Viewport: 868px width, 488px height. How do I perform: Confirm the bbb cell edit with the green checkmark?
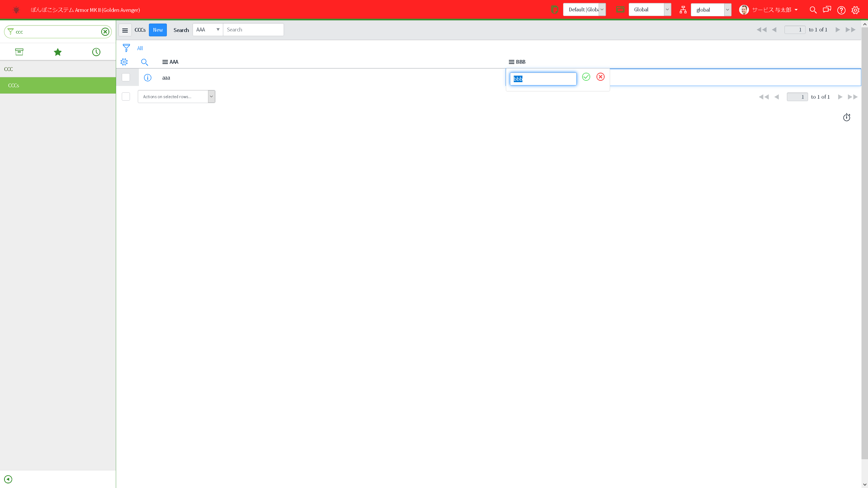[x=586, y=77]
